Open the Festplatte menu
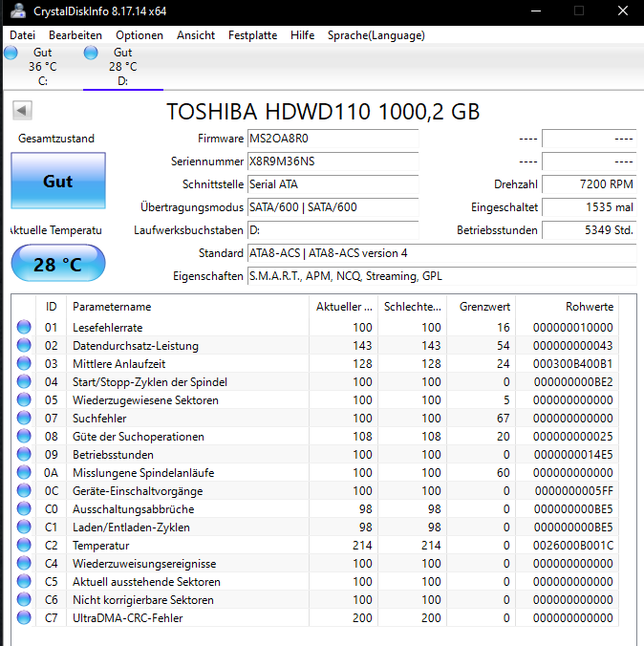The height and width of the screenshot is (646, 644). pos(252,35)
